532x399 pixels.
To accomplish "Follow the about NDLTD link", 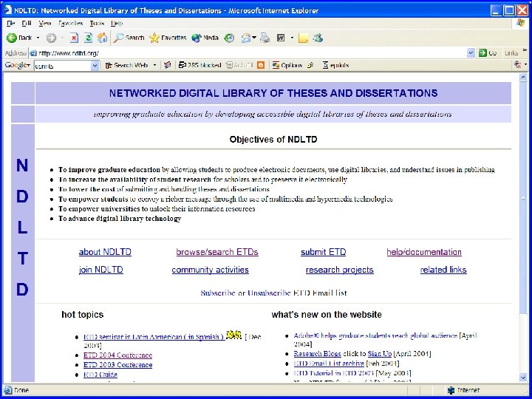I will (105, 252).
